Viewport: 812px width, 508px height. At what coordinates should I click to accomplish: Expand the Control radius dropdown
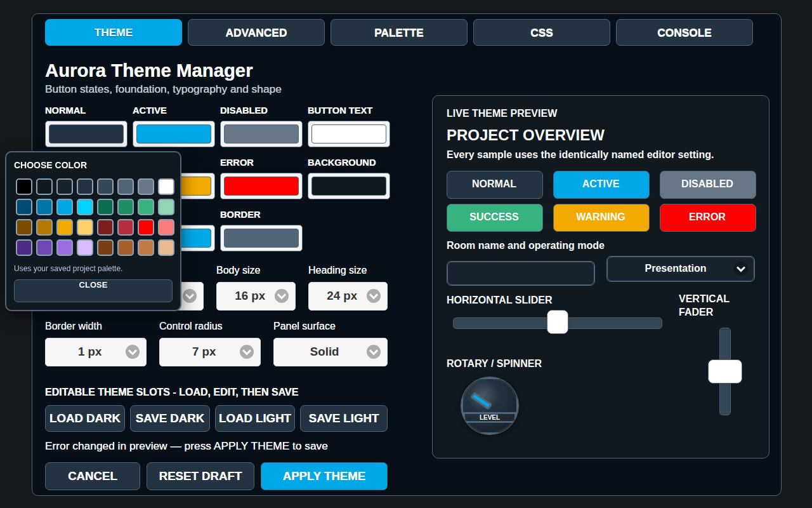coord(210,352)
